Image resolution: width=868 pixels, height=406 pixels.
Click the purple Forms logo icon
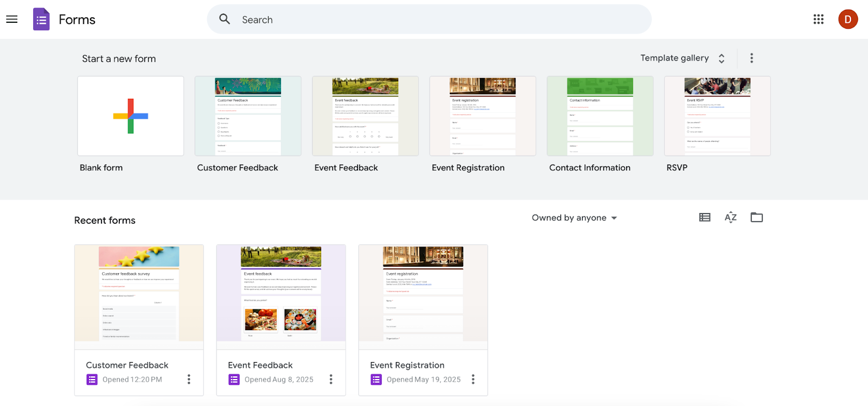click(41, 20)
